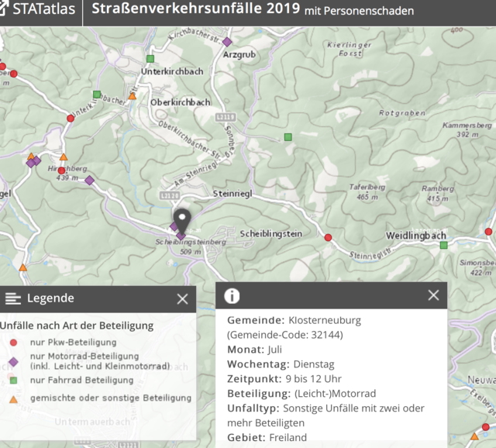This screenshot has height=448, width=496.
Task: Click 'Zeitpunkt: 9 bis 12 Uhr' line
Action: click(284, 379)
